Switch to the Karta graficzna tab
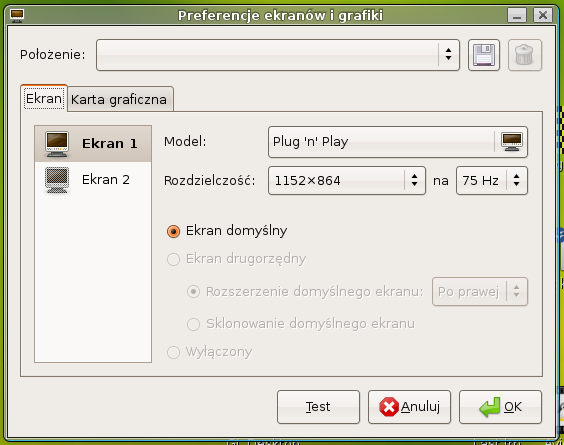 tap(119, 100)
